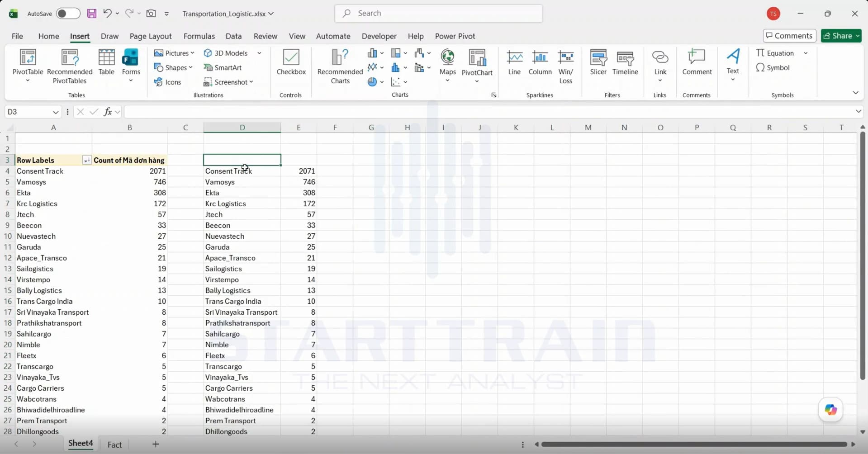Insert a PivotTable from the ribbon
Viewport: 868px width, 454px height.
[x=28, y=66]
